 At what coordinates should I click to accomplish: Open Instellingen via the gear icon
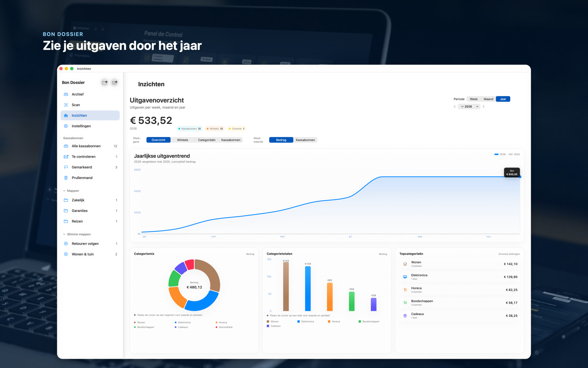(66, 126)
